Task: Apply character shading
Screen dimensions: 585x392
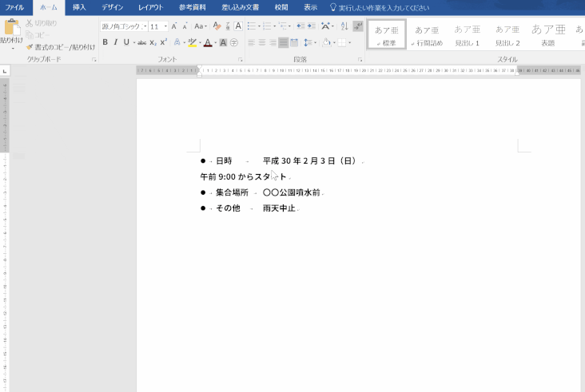Action: [x=223, y=42]
